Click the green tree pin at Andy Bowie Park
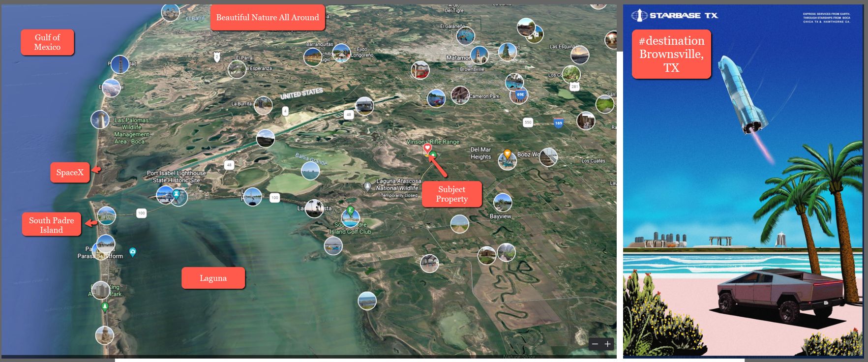Viewport: 868px width, 362px height. click(104, 307)
